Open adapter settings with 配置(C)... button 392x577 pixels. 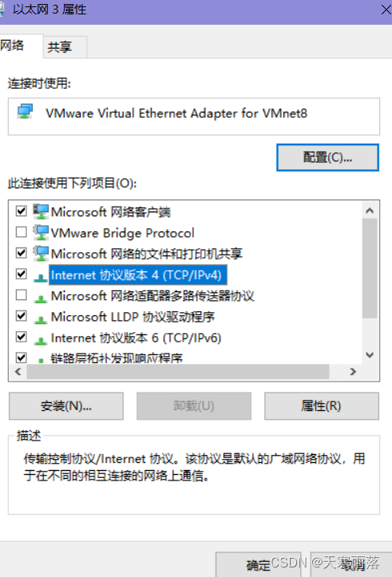[x=327, y=157]
